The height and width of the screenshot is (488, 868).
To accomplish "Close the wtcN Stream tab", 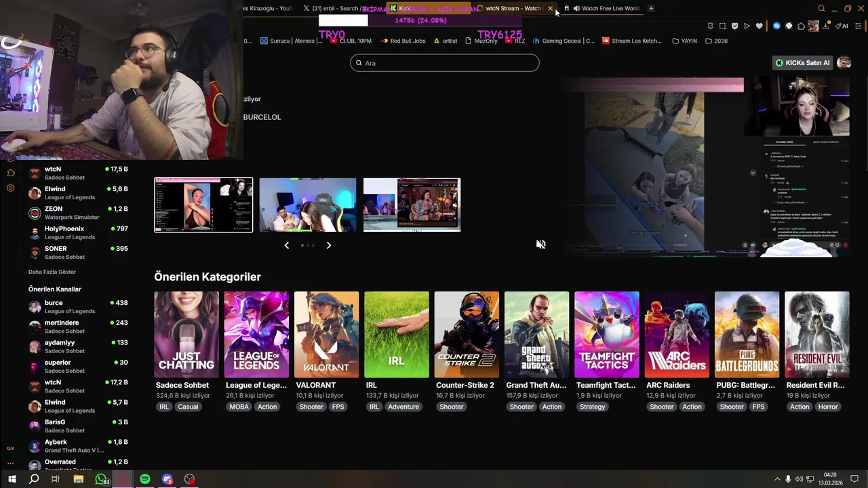I will [x=550, y=9].
